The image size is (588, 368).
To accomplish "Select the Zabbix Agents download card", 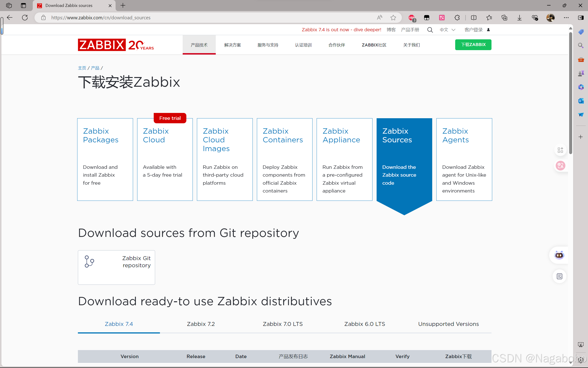I will click(464, 159).
